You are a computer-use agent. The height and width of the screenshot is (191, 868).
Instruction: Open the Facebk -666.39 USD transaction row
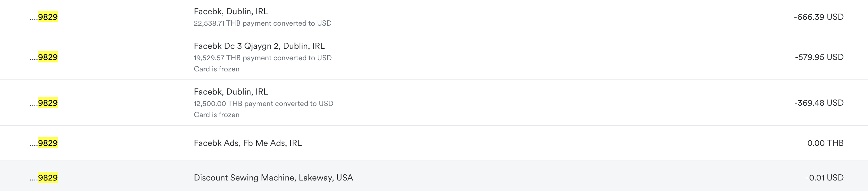(x=434, y=17)
